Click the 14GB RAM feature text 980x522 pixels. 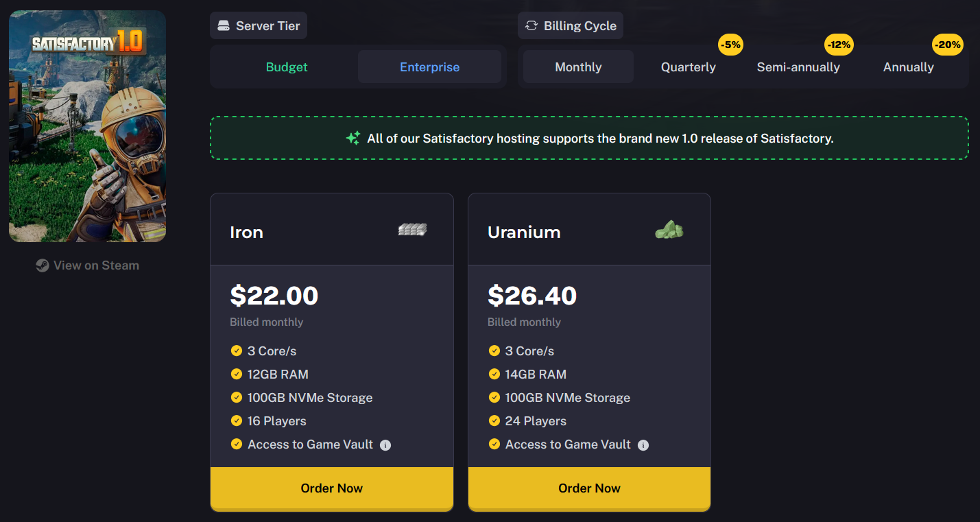[x=536, y=375]
